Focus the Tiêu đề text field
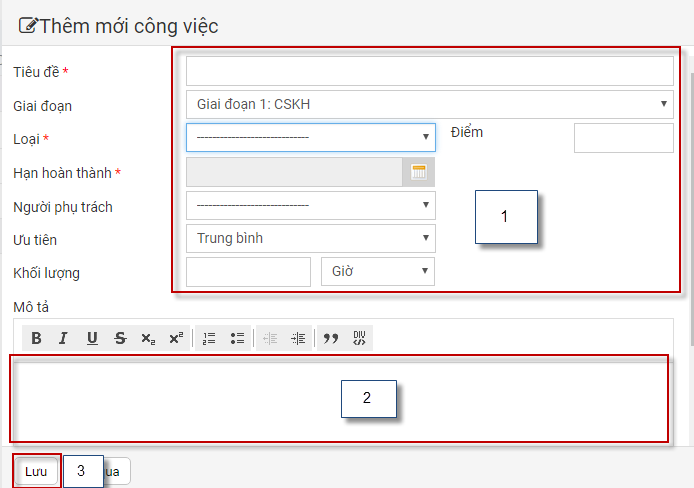This screenshot has width=694, height=488. point(429,71)
